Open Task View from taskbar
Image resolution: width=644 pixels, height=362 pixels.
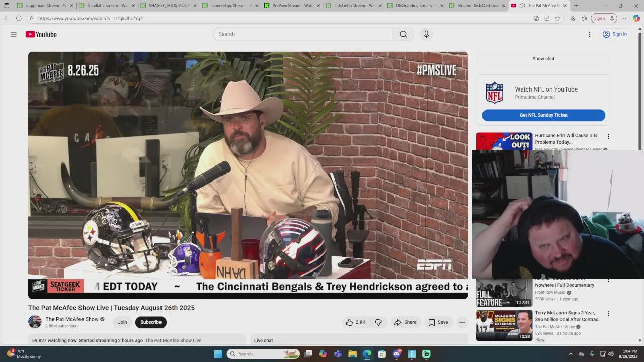coord(308,354)
